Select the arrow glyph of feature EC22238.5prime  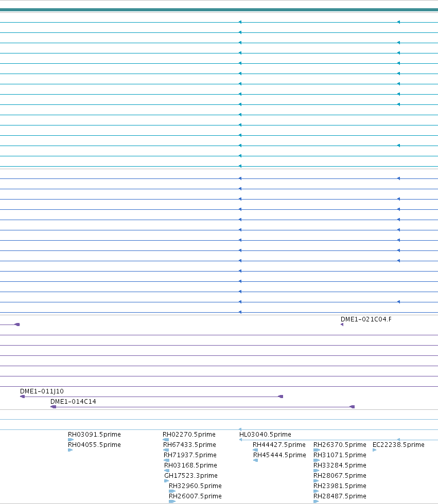[x=374, y=450]
